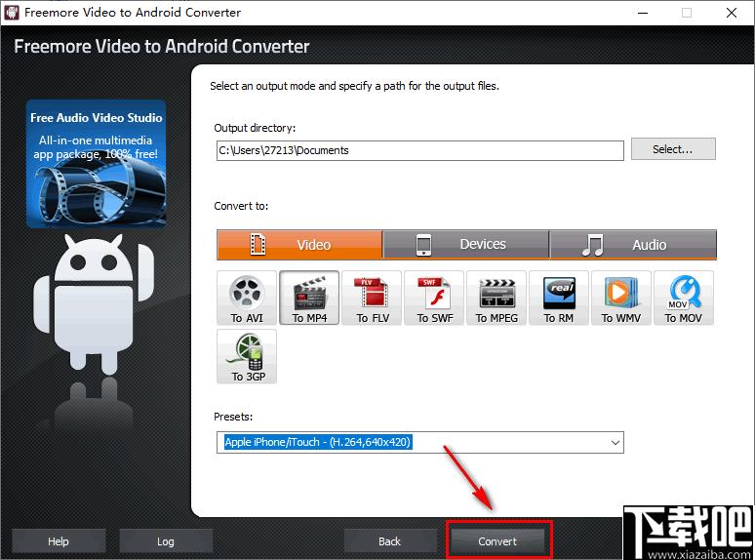Open the Help button
Image resolution: width=755 pixels, height=560 pixels.
[x=59, y=541]
